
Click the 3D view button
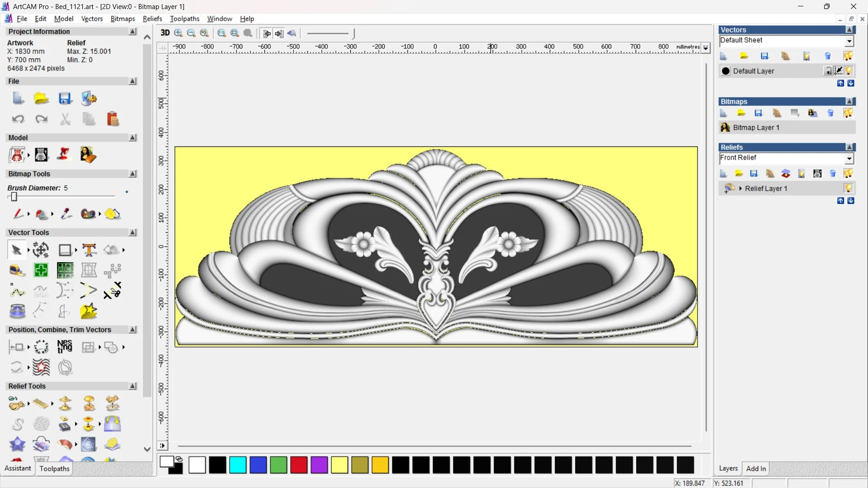pos(165,33)
